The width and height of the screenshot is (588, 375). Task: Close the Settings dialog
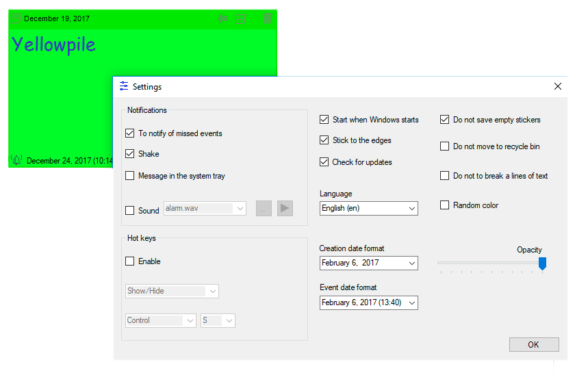[558, 86]
